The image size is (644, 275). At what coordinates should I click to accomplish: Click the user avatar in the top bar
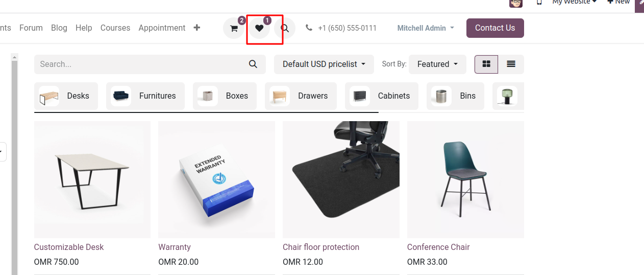pyautogui.click(x=516, y=3)
